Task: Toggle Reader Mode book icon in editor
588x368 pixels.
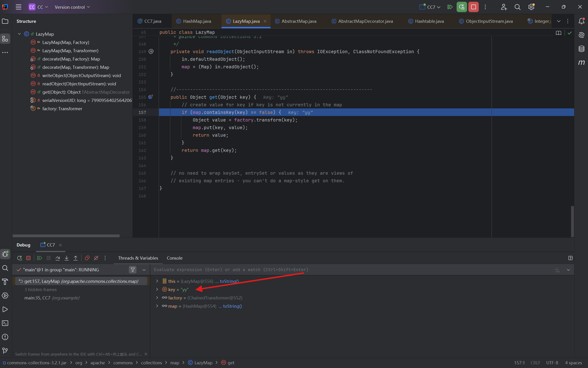Action: 559,33
